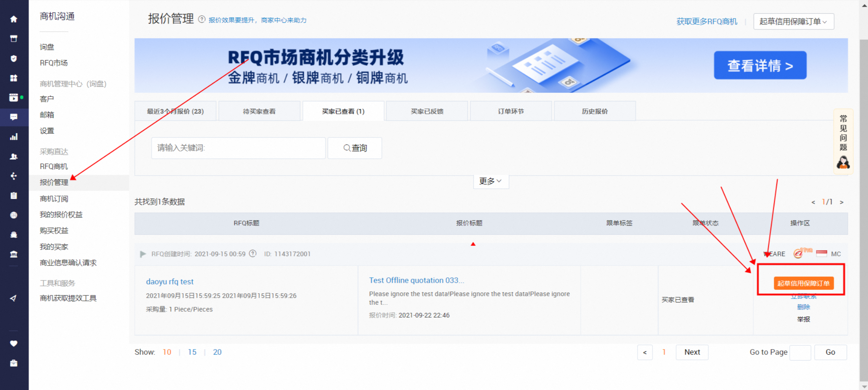Click the video icon with green notification dot
Viewport: 868px width, 390px height.
[14, 97]
